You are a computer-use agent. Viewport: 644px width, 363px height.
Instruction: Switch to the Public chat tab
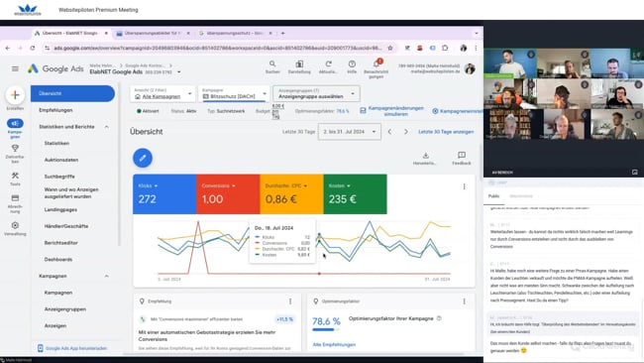493,196
